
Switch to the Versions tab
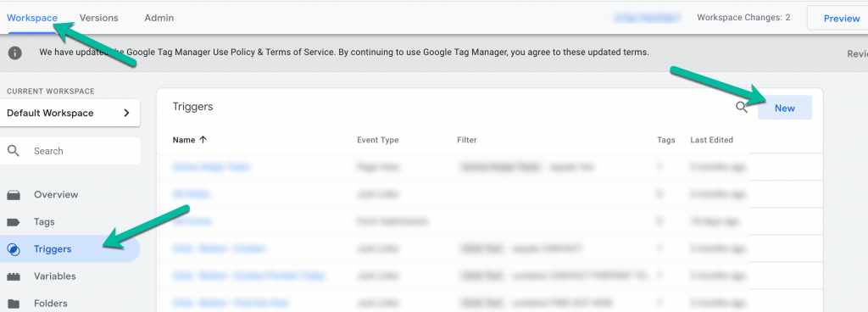[x=99, y=18]
